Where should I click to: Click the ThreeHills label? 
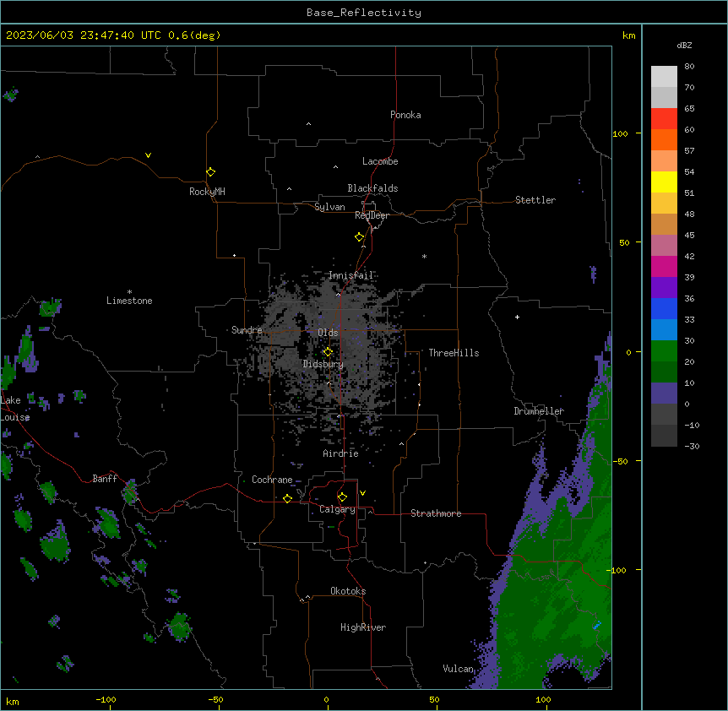[x=454, y=353]
